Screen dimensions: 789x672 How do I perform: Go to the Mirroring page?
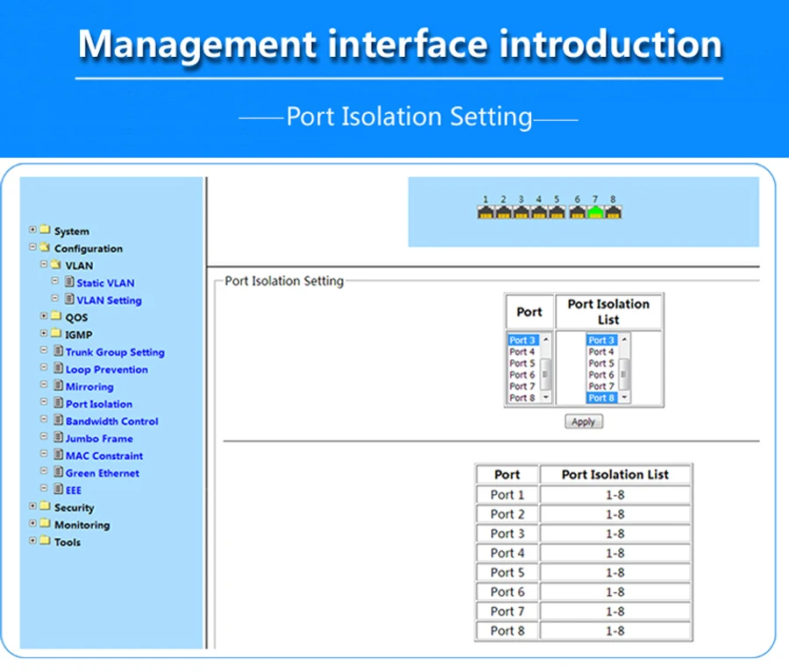(89, 386)
